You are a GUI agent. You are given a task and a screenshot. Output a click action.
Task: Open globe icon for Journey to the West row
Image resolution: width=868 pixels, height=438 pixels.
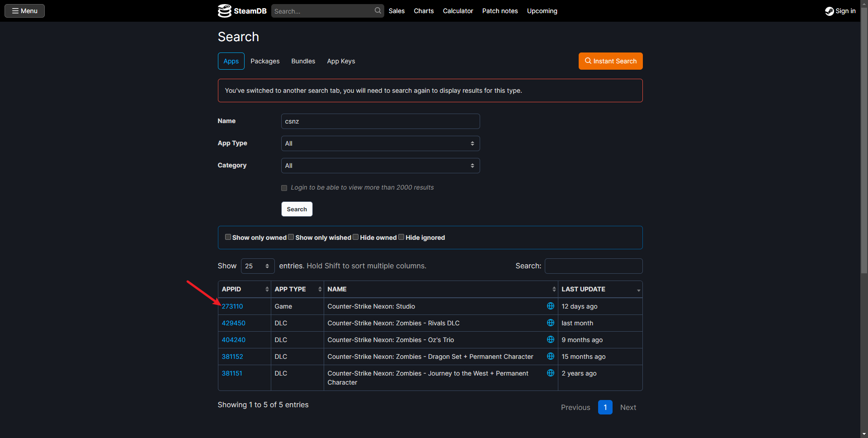coord(550,373)
